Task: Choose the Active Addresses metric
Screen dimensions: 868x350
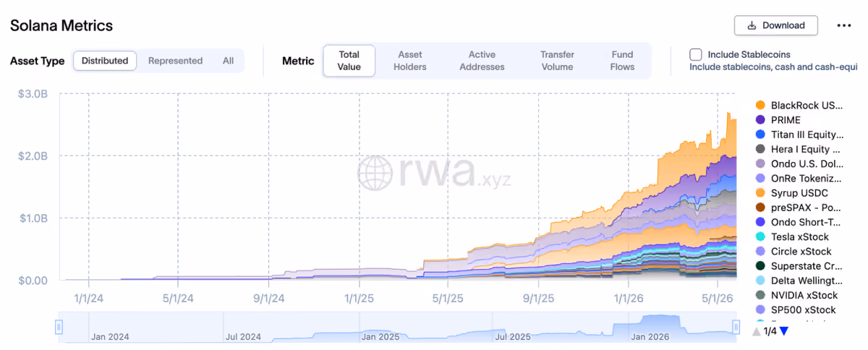Action: (x=482, y=61)
